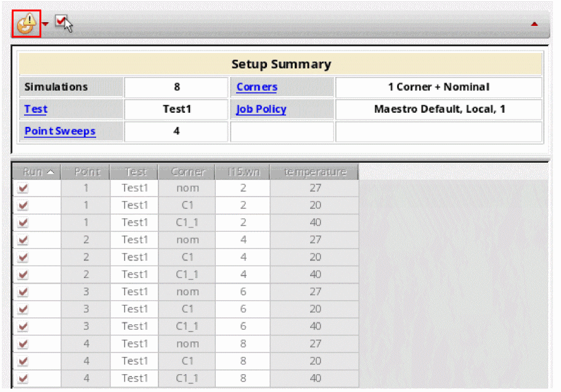Open the Job Policy link
The height and width of the screenshot is (392, 561).
(x=261, y=109)
